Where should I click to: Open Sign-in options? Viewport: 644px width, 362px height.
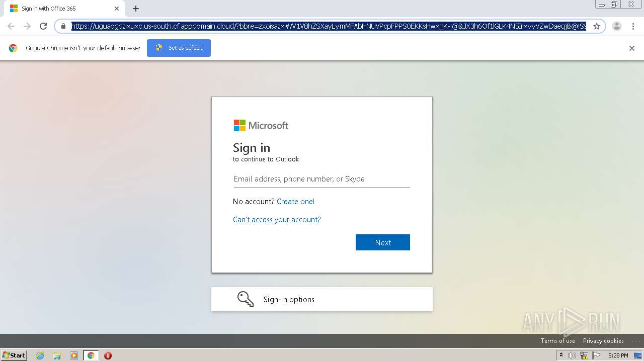322,299
